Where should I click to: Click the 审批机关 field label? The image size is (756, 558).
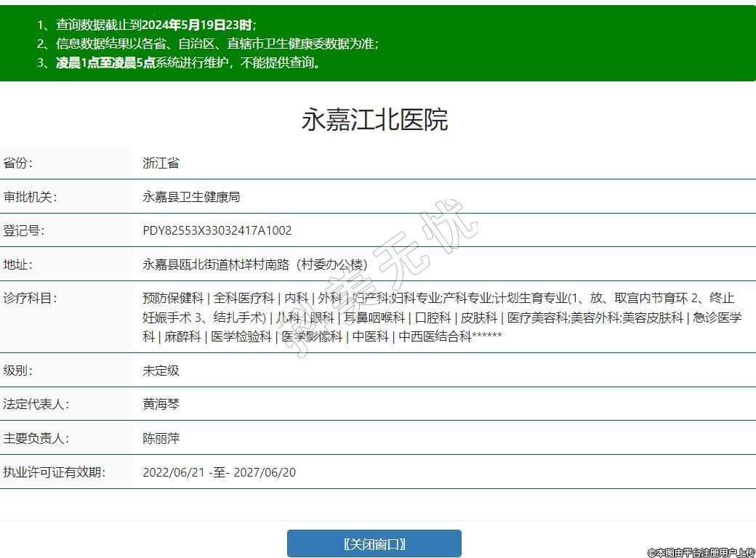[30, 197]
